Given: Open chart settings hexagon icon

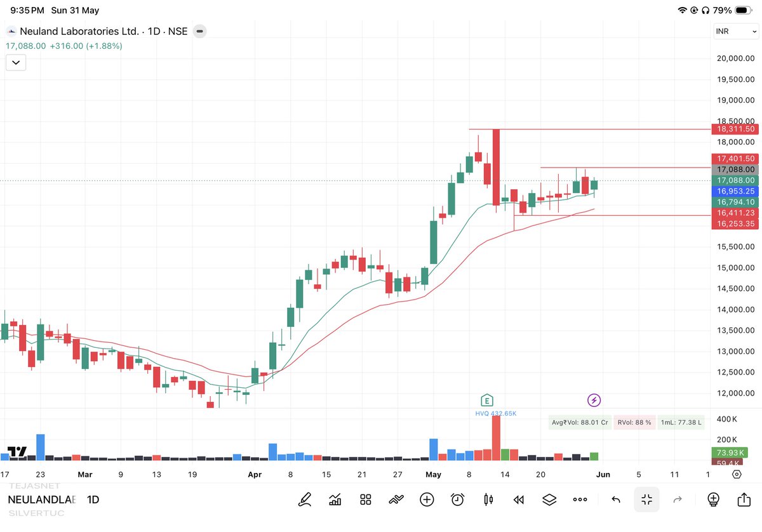Looking at the screenshot, I should [736, 474].
